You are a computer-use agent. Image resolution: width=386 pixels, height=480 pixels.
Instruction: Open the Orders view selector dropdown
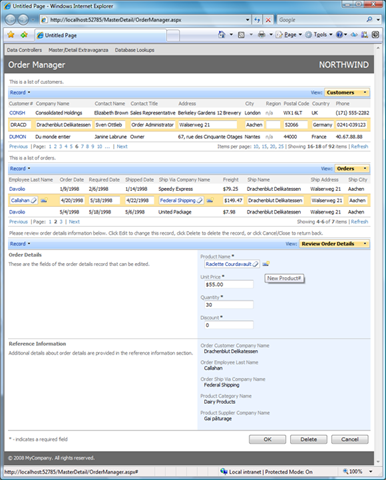365,168
